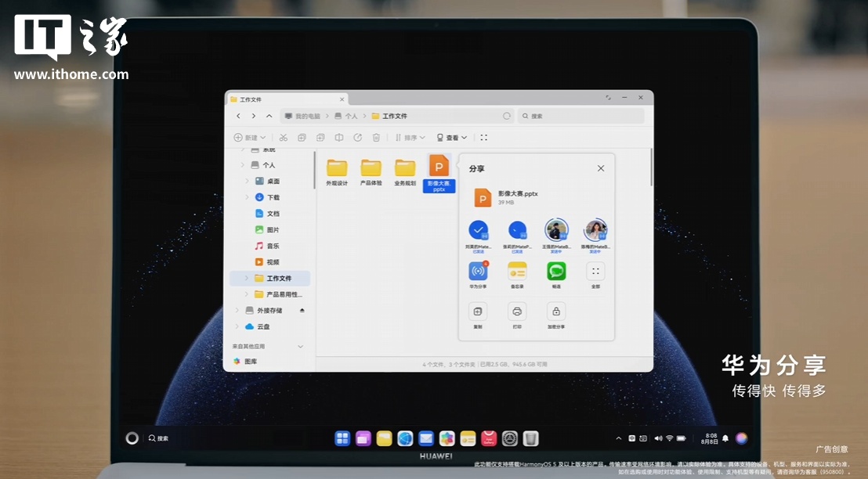868x479 pixels.
Task: Open the 外观设计 folder
Action: click(x=337, y=172)
